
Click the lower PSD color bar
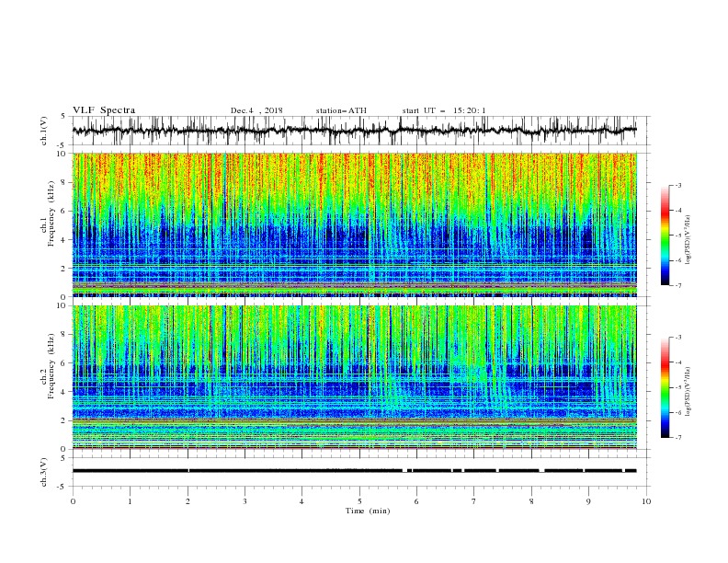coord(665,387)
